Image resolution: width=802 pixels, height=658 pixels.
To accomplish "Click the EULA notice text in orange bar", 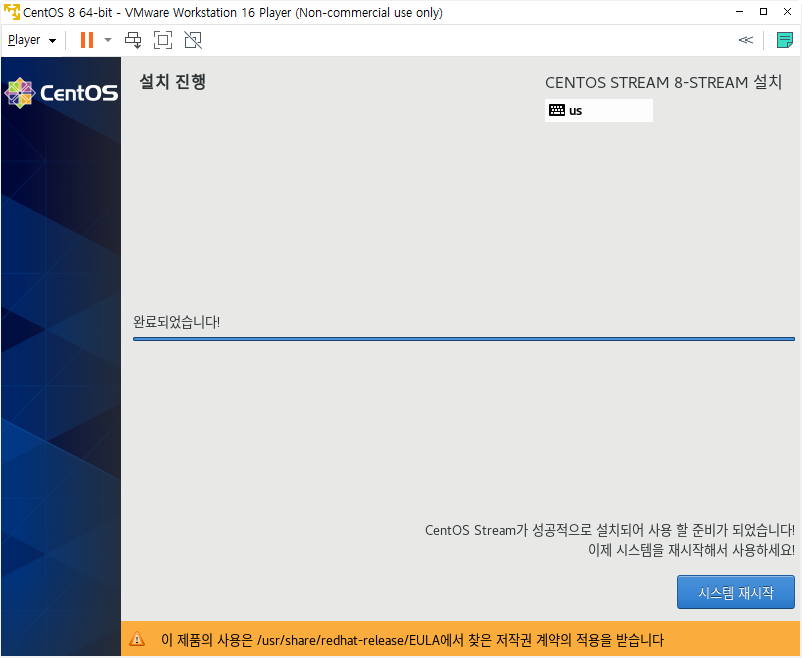I will tap(412, 640).
